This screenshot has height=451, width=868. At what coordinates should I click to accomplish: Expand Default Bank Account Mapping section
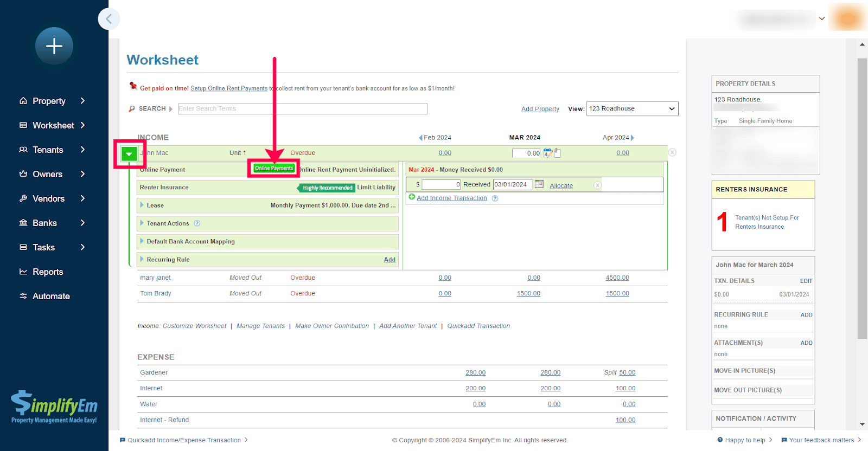(x=142, y=241)
